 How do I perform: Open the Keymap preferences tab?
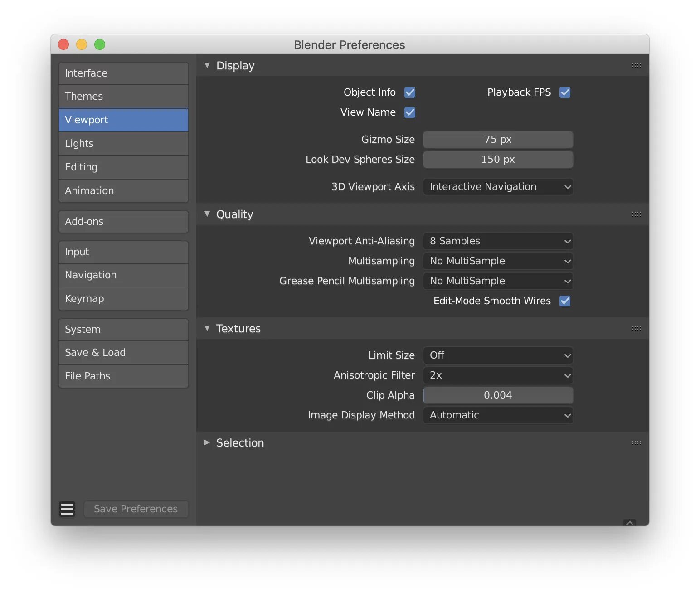point(123,299)
